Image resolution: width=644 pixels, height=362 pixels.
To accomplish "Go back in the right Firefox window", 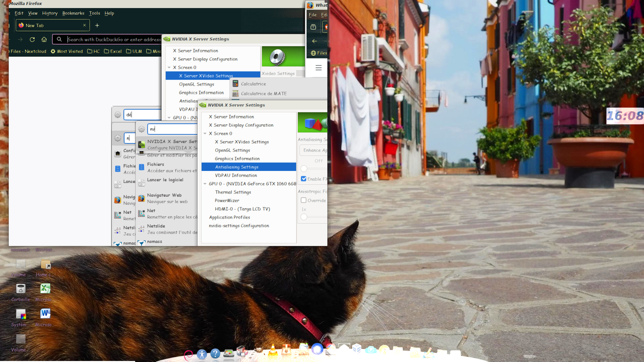I will pos(314,41).
